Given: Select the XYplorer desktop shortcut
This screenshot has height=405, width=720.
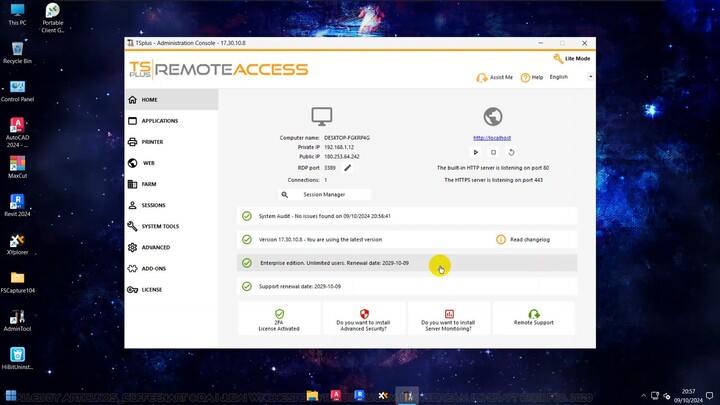Looking at the screenshot, I should (x=17, y=244).
